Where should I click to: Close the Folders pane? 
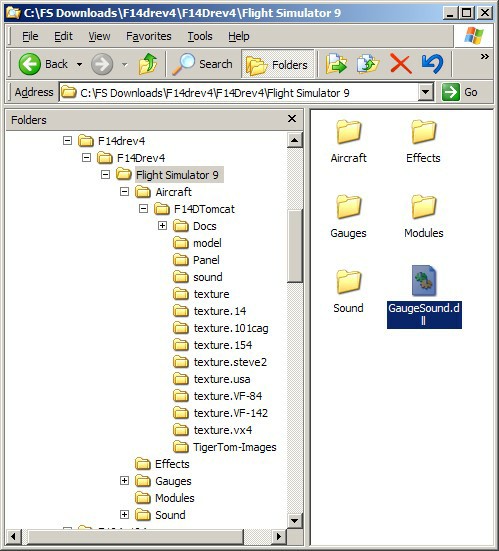[x=292, y=119]
